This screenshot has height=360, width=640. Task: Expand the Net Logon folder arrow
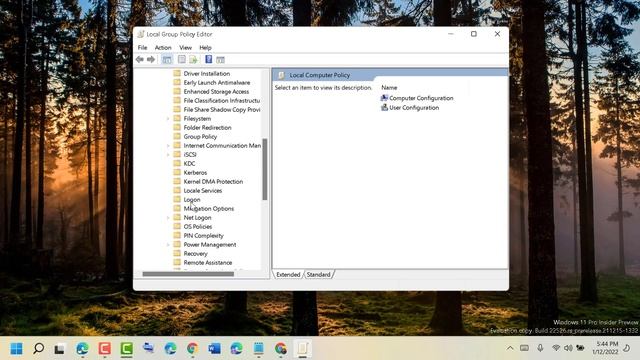coord(168,218)
